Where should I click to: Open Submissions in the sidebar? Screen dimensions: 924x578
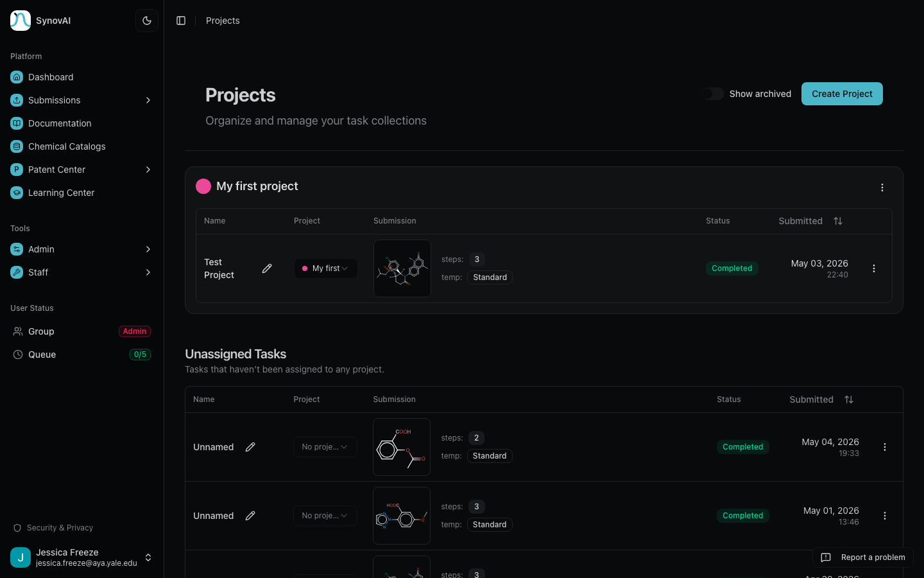[x=81, y=100]
